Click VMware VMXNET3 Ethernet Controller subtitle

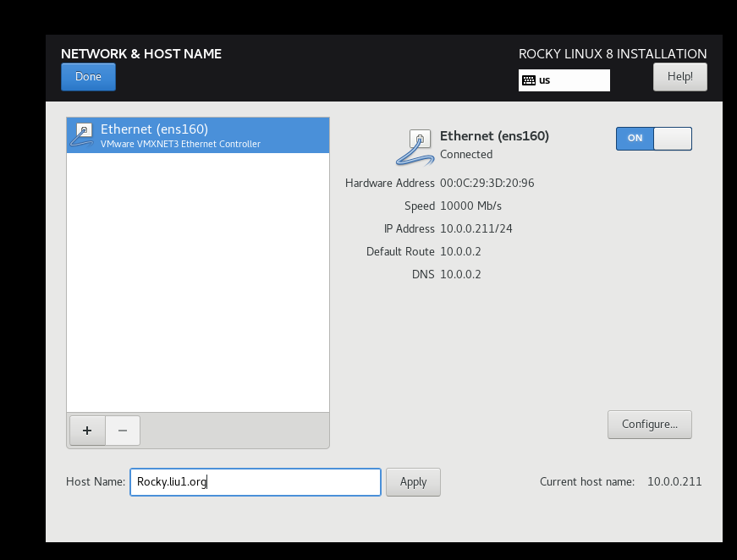click(x=180, y=144)
